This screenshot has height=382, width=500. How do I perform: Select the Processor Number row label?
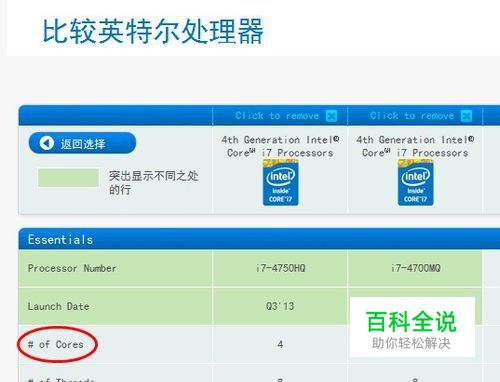pyautogui.click(x=72, y=268)
